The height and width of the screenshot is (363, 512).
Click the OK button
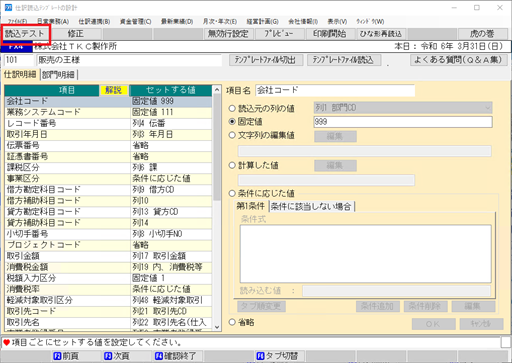[x=433, y=324]
